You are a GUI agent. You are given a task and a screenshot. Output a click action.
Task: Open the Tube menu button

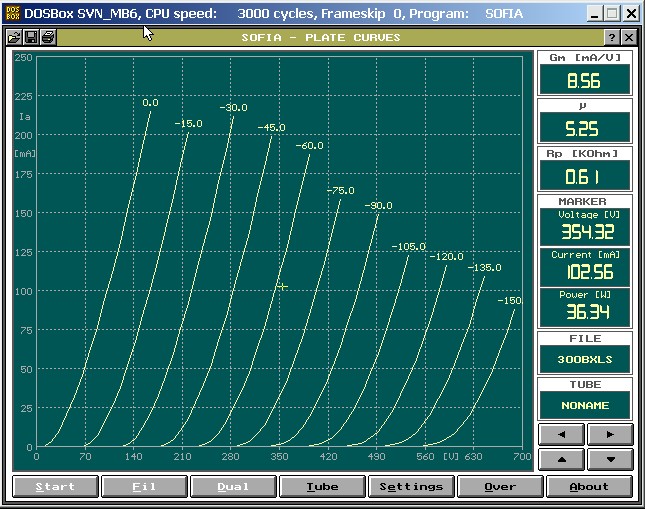click(x=322, y=487)
